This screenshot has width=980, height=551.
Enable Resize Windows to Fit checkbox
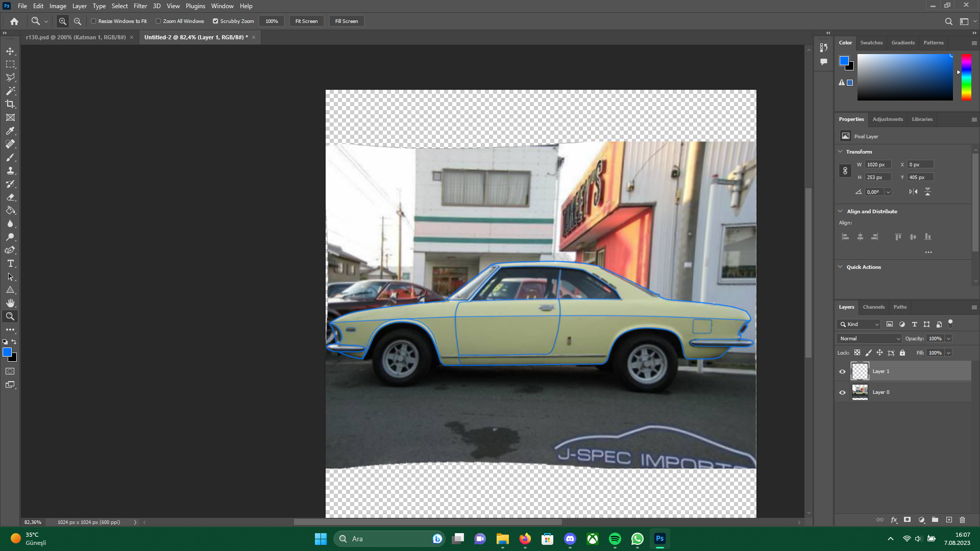pos(93,21)
